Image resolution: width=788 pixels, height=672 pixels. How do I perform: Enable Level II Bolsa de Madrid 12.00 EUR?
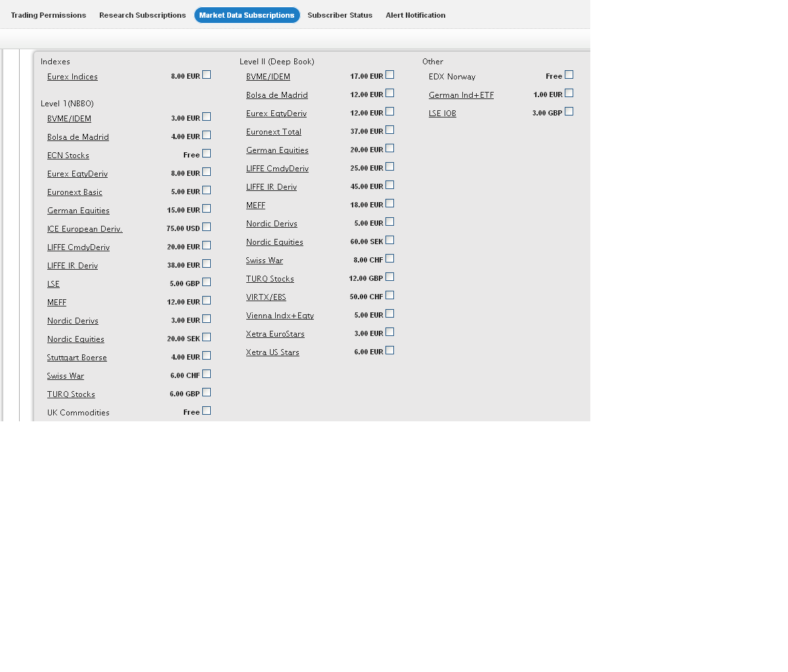[x=390, y=93]
